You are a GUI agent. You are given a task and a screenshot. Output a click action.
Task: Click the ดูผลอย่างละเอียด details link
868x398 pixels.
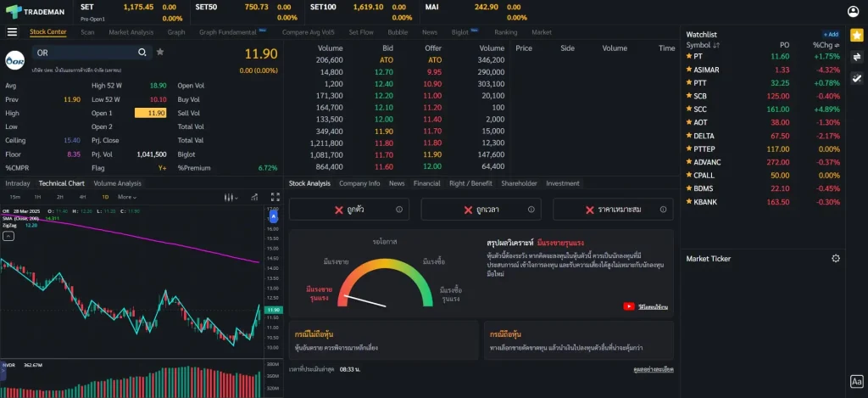(654, 369)
